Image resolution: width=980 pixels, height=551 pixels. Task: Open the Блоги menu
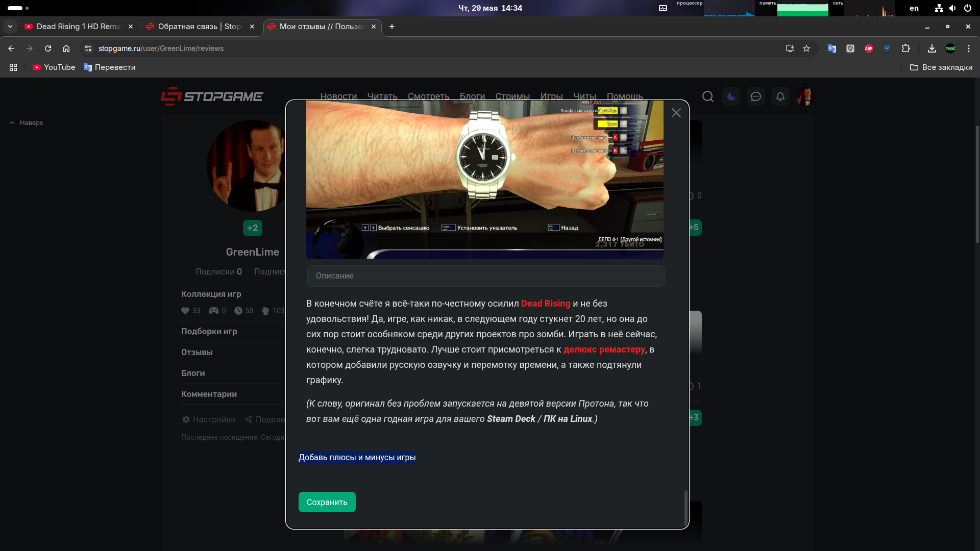pyautogui.click(x=472, y=96)
